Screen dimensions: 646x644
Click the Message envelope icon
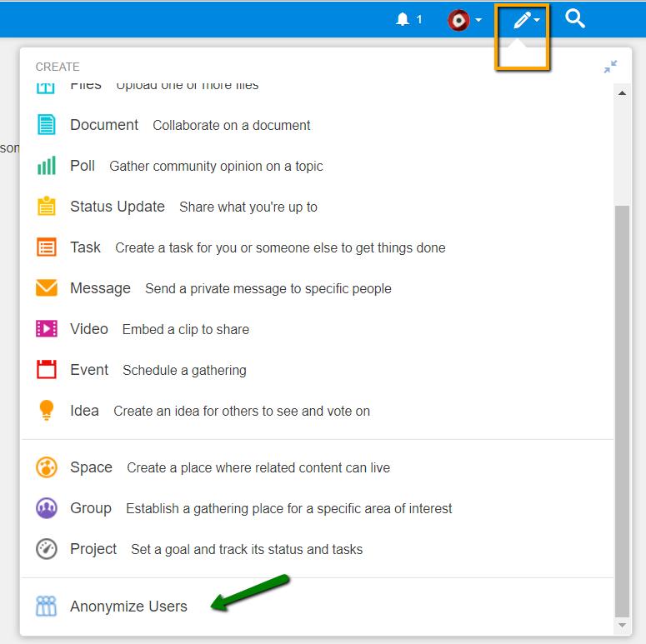[x=46, y=287]
